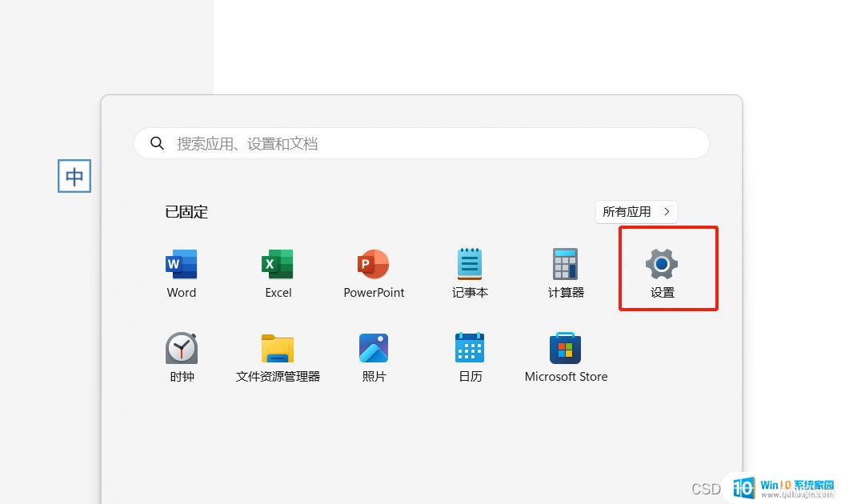Screen dimensions: 841x504
Task: Click the 所有应用 all apps button
Action: 636,212
